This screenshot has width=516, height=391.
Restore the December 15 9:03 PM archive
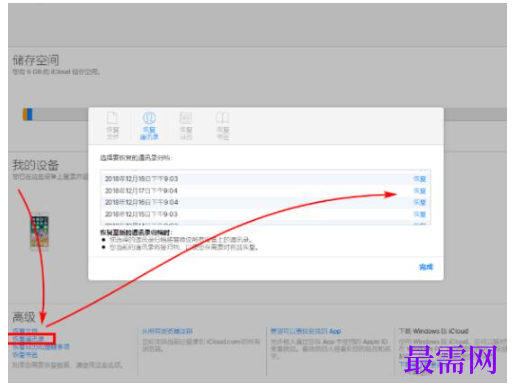click(420, 214)
